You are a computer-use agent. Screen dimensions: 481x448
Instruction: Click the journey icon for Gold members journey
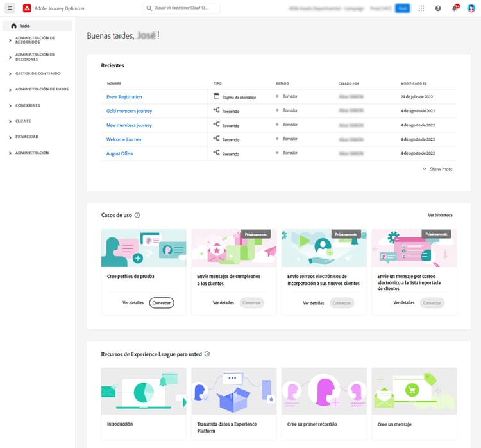coord(216,110)
